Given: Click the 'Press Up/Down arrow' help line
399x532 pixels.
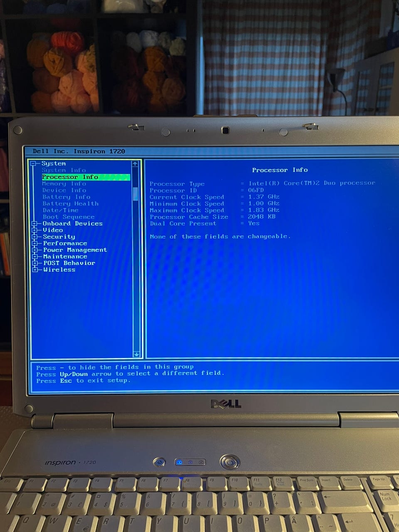Looking at the screenshot, I should 130,374.
